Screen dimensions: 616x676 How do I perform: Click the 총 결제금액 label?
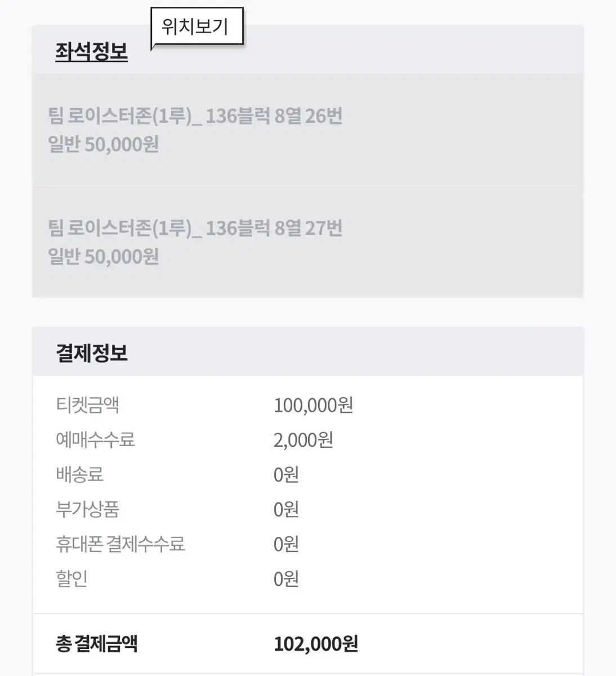point(96,643)
